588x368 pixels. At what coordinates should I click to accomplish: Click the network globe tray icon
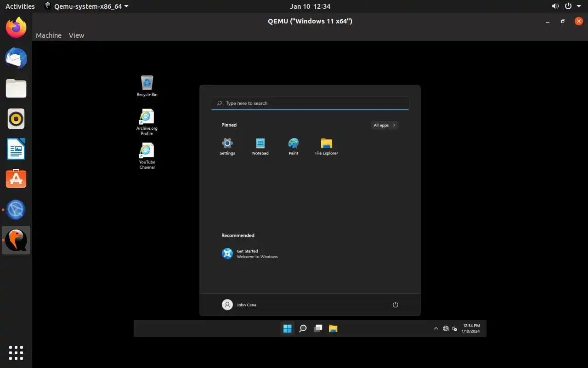[x=446, y=328]
